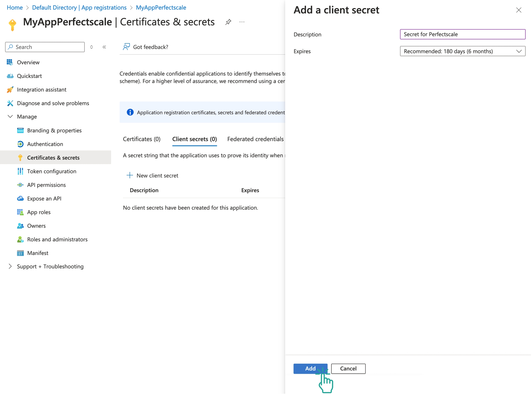
Task: Close the Add a client secret panel
Action: pyautogui.click(x=519, y=10)
